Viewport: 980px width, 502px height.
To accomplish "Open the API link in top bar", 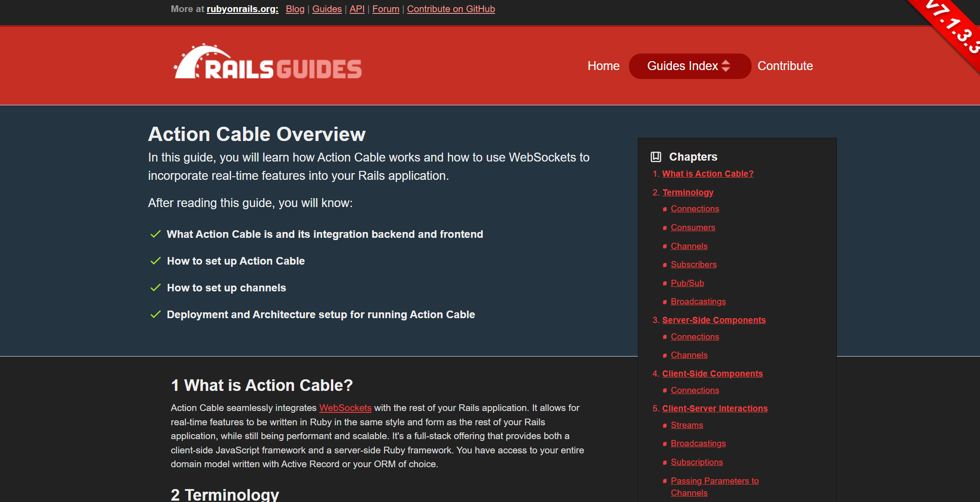I will pos(357,9).
